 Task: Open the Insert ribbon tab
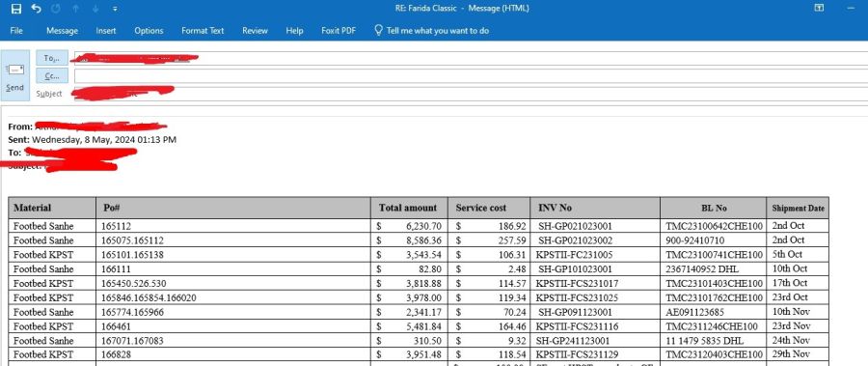pyautogui.click(x=106, y=31)
